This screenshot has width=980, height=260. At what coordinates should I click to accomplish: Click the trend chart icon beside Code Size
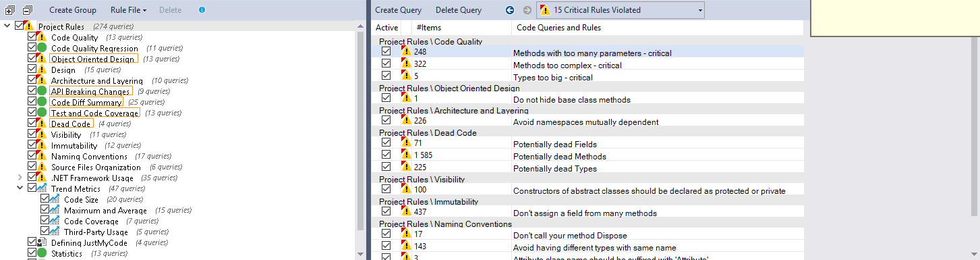click(x=55, y=199)
